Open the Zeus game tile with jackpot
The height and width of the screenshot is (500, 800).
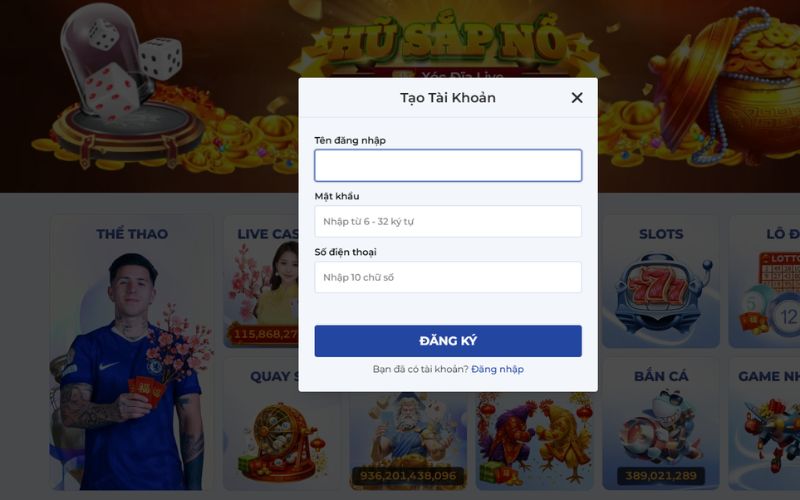tap(408, 441)
